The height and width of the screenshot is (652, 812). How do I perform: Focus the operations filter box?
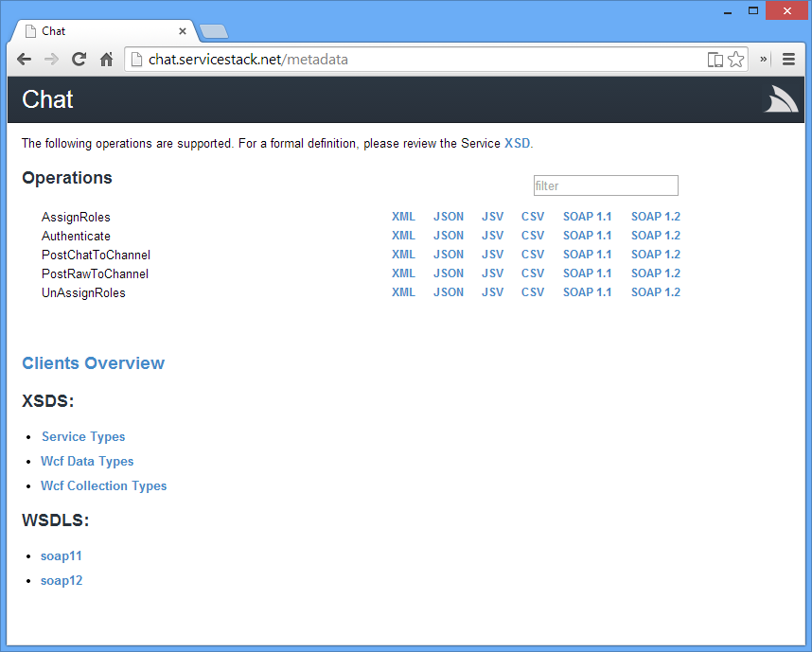point(606,185)
